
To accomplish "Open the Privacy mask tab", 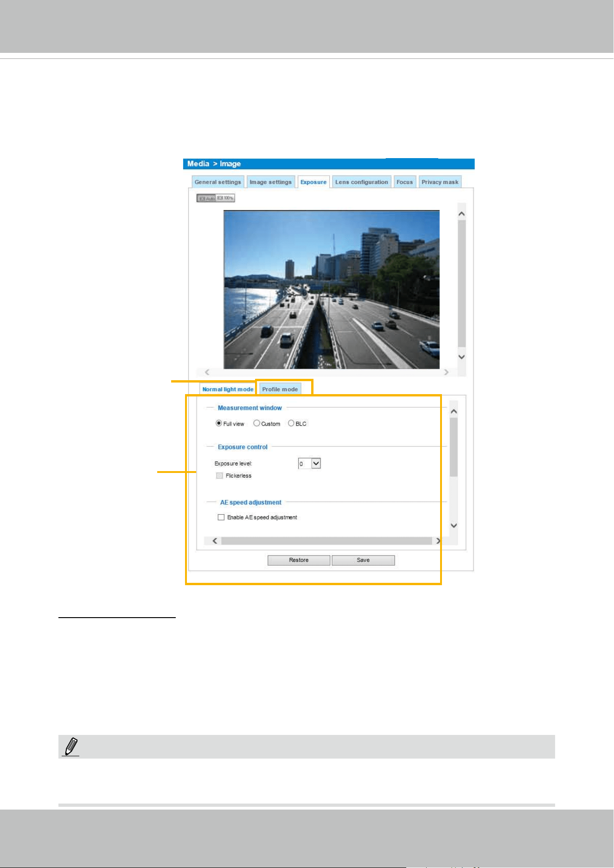I will [x=440, y=182].
